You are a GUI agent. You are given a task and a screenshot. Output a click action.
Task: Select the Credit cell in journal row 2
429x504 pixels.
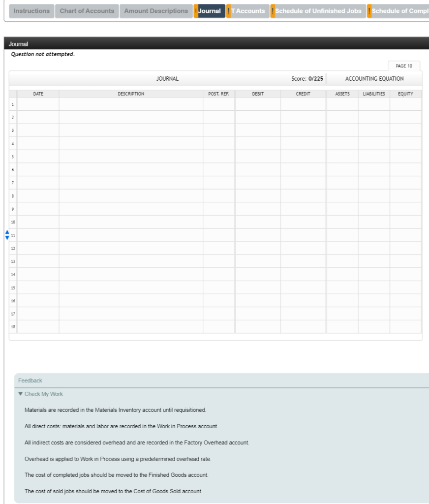(304, 117)
